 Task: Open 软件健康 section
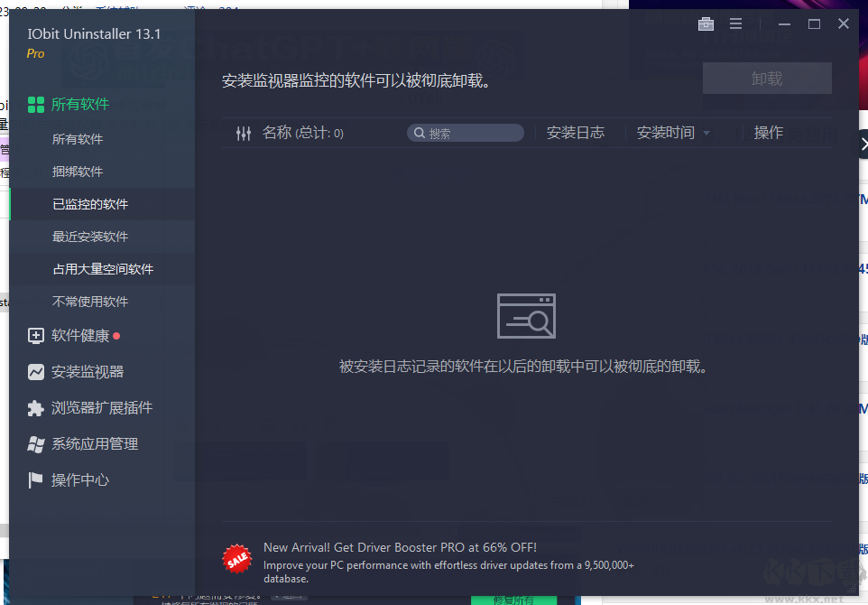point(80,336)
